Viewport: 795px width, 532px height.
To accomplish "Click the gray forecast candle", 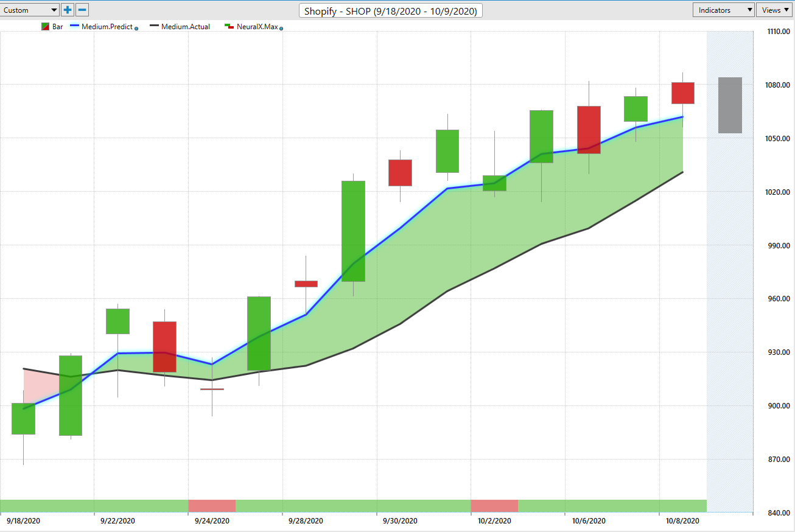I will click(730, 105).
